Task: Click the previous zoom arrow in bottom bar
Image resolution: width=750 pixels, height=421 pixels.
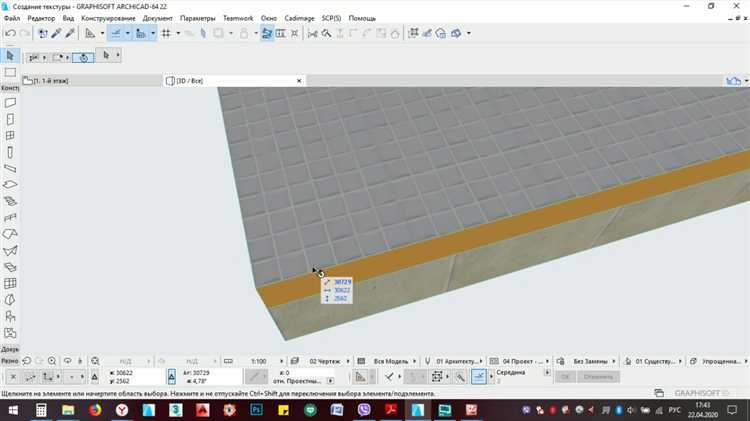Action: 27,361
